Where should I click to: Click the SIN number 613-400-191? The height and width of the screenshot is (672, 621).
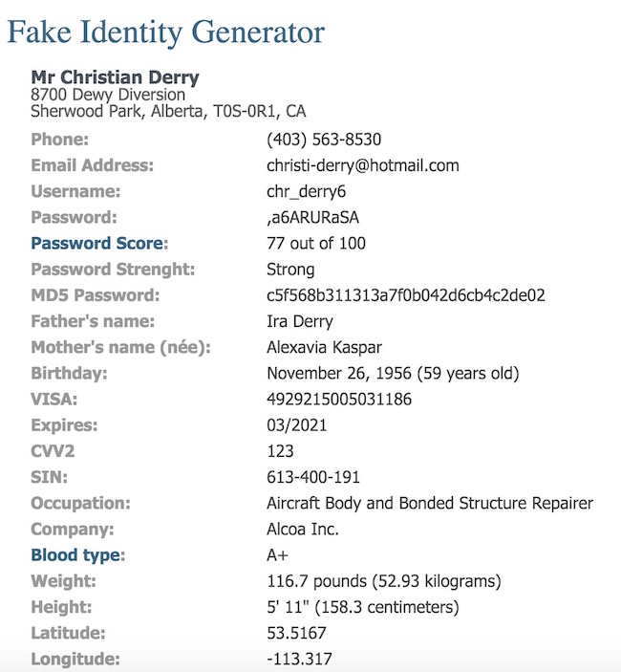pyautogui.click(x=313, y=476)
